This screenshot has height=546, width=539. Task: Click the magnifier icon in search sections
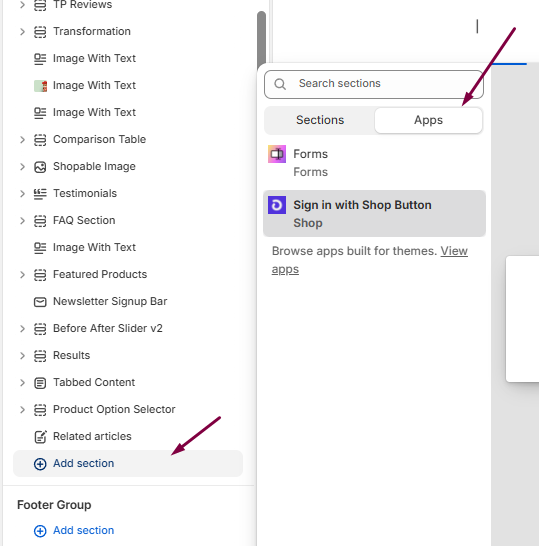pos(280,84)
